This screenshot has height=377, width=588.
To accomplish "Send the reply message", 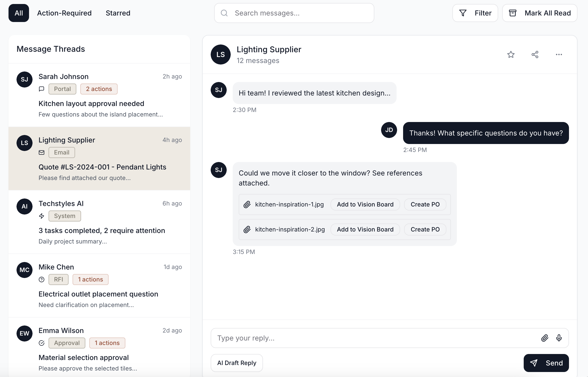I will [546, 363].
